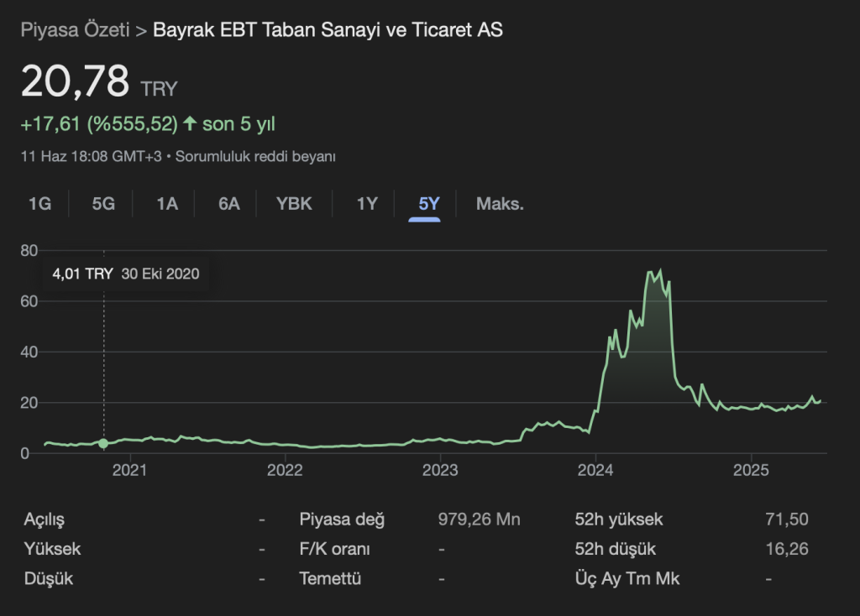Image resolution: width=860 pixels, height=616 pixels.
Task: Click the green marker dot on the chart line
Action: (x=104, y=443)
